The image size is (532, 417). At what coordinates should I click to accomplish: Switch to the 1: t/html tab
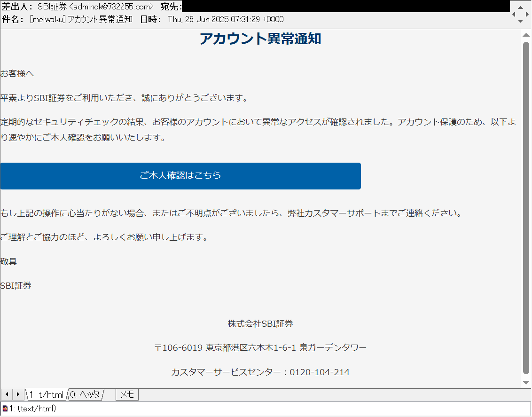pyautogui.click(x=47, y=394)
